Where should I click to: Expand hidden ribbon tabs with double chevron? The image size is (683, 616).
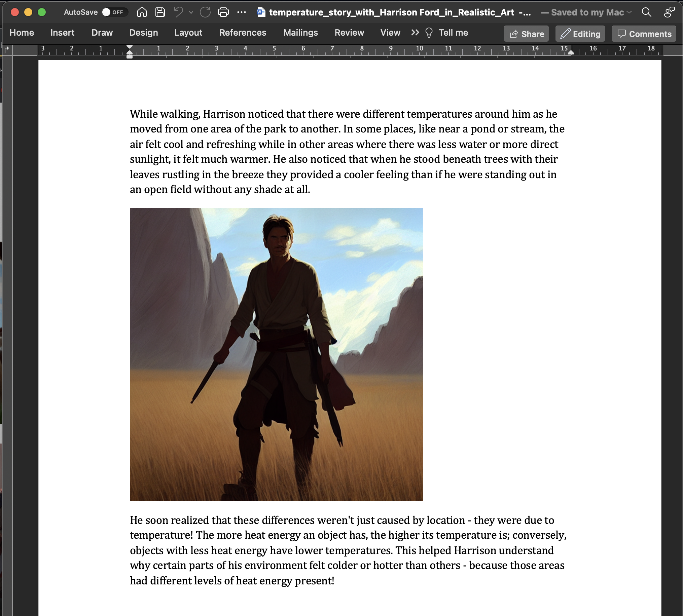tap(415, 33)
